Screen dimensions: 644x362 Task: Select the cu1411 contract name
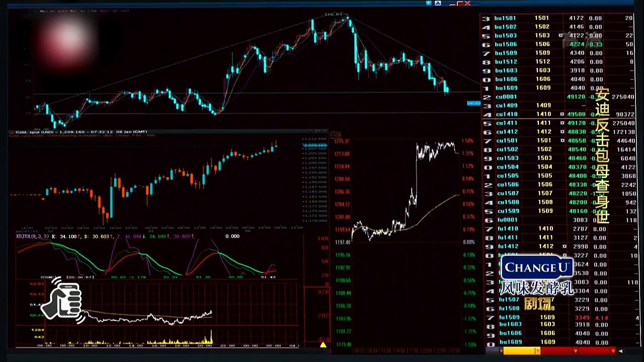(x=506, y=123)
